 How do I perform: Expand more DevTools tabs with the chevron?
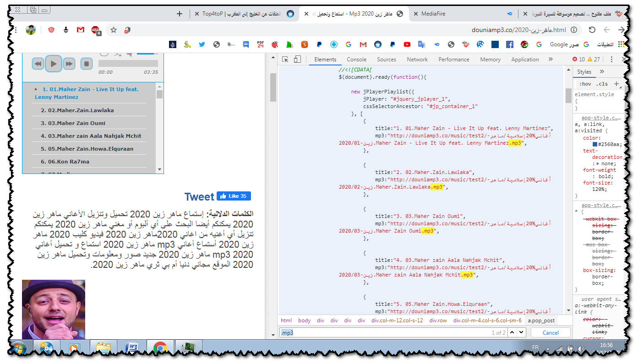551,60
